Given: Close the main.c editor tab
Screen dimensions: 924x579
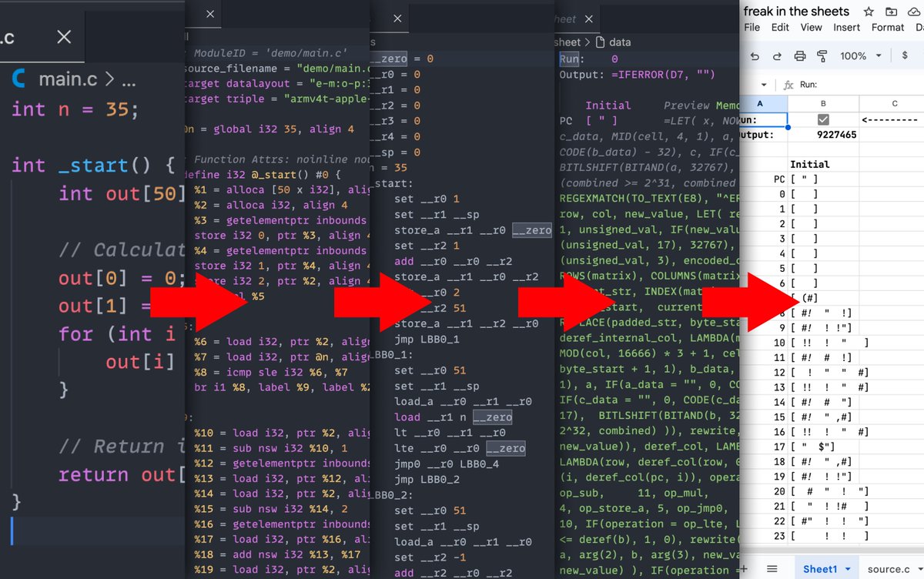Looking at the screenshot, I should 65,37.
